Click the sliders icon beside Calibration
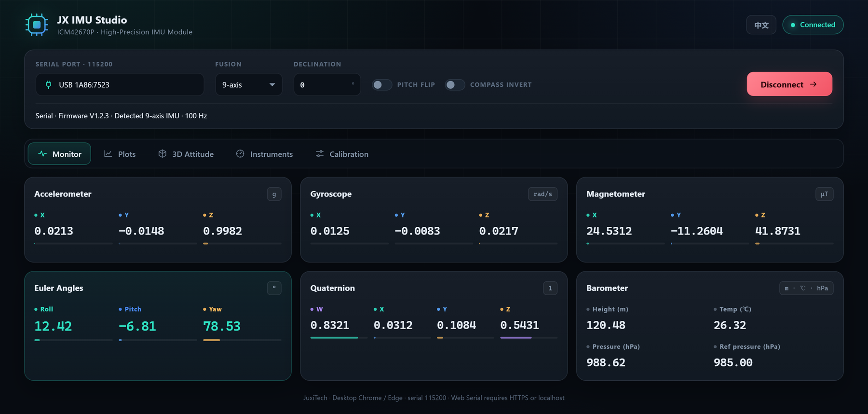The height and width of the screenshot is (414, 868). 320,153
